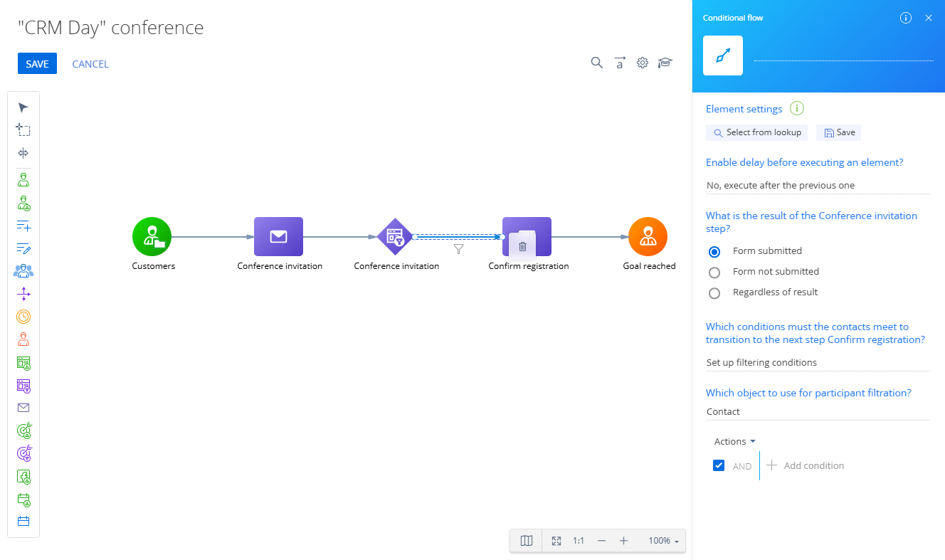Select the Goal reached orange node

pyautogui.click(x=648, y=236)
